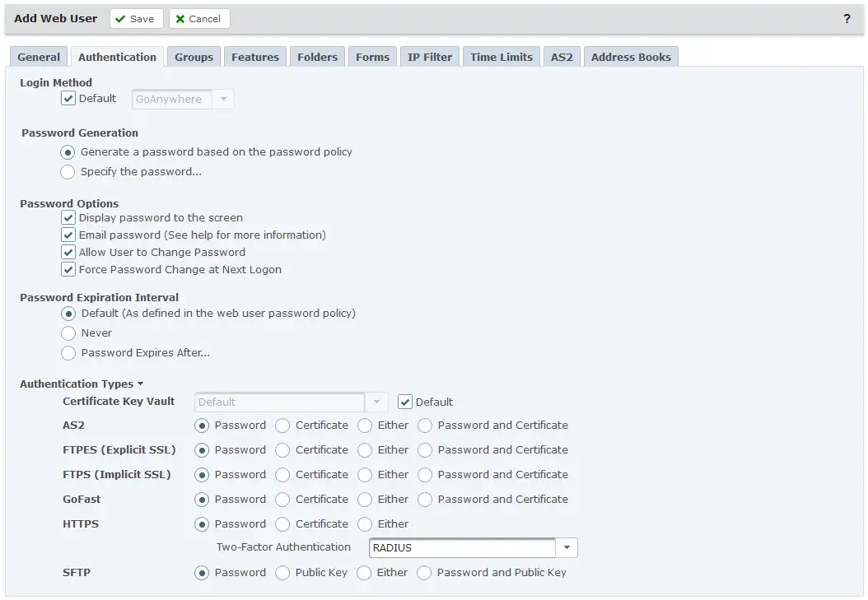Screen dimensions: 868x600
Task: Switch to the IP Filter tab
Action: coord(429,57)
